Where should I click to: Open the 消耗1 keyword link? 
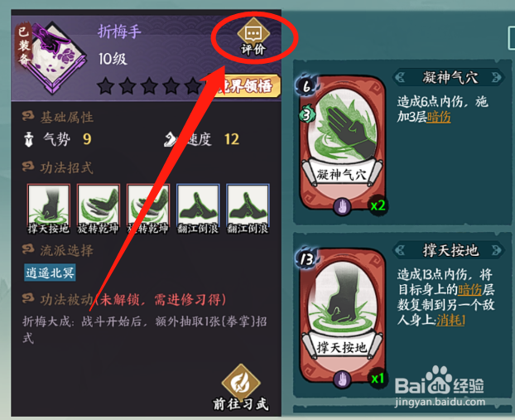450,320
